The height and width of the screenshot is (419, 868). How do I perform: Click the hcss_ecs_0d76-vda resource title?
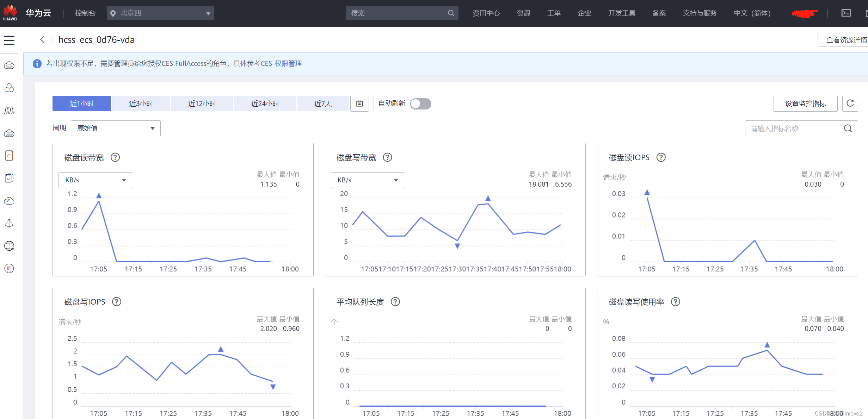point(97,40)
